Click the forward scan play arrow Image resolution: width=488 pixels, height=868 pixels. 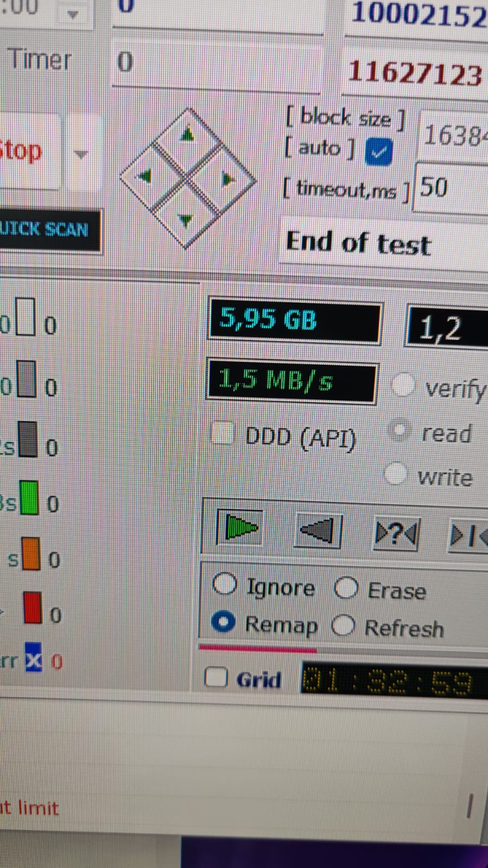point(240,527)
